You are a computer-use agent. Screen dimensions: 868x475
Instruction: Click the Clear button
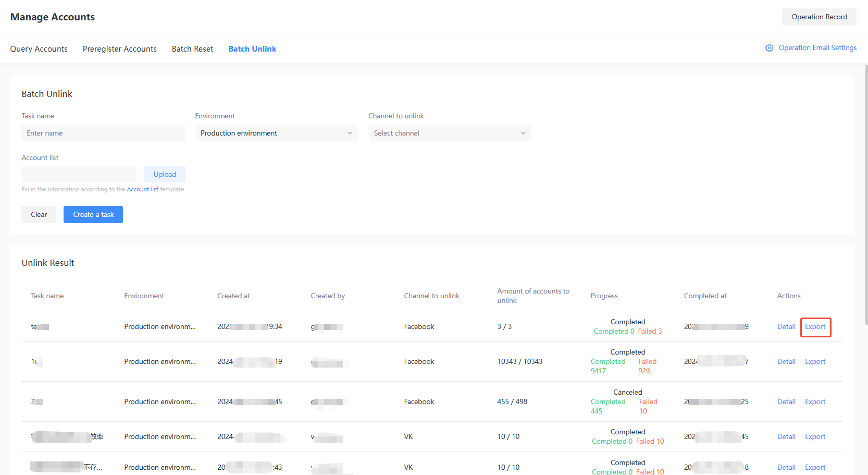point(39,214)
